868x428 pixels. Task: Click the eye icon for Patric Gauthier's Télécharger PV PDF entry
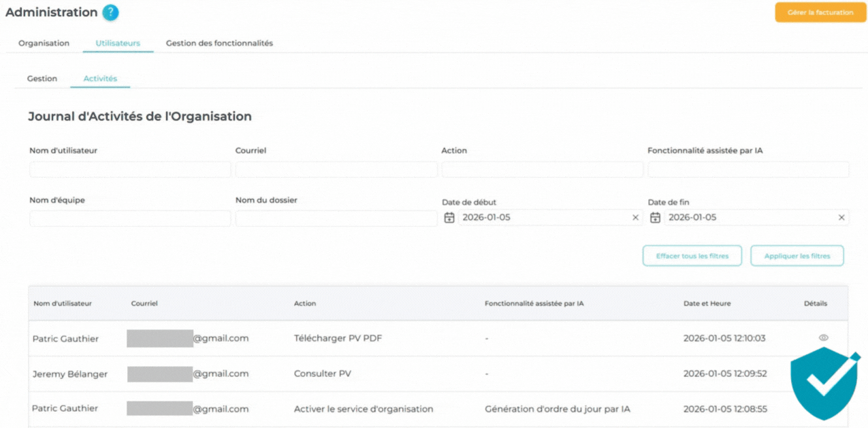point(823,338)
